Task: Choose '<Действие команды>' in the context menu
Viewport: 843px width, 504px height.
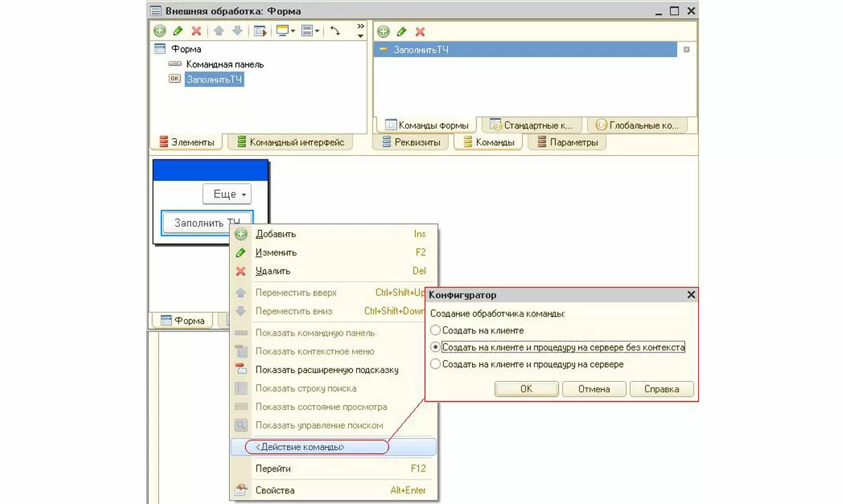Action: [301, 447]
